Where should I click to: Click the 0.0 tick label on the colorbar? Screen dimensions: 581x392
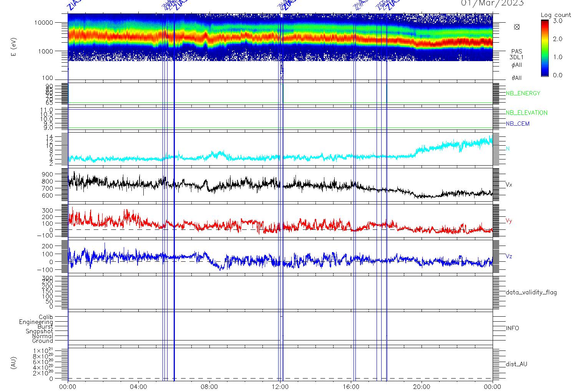click(557, 75)
